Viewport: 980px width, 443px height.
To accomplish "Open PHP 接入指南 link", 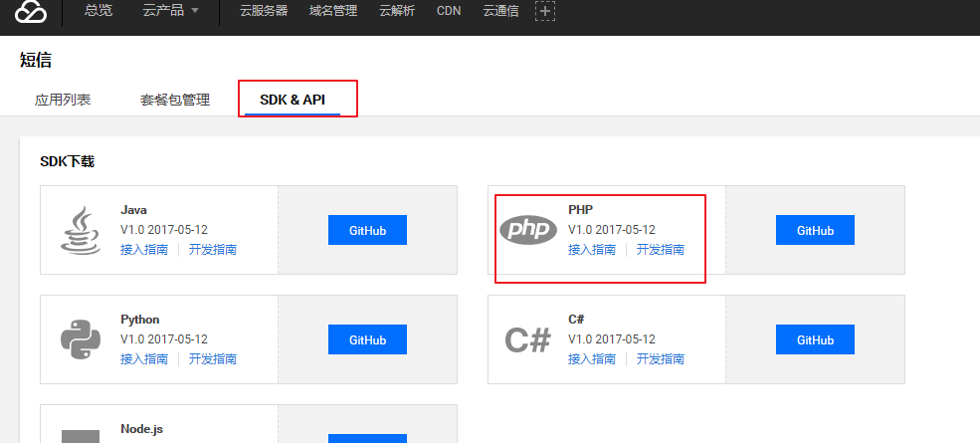I will [592, 250].
